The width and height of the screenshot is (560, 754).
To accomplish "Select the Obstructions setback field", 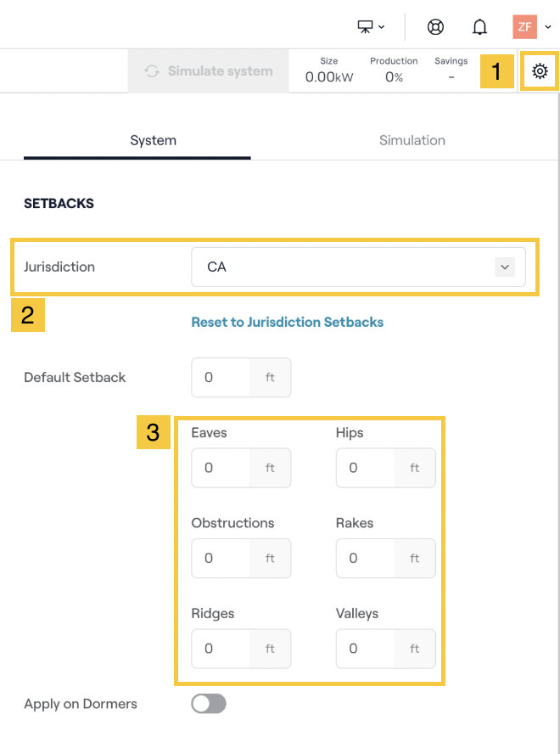I will pyautogui.click(x=221, y=559).
